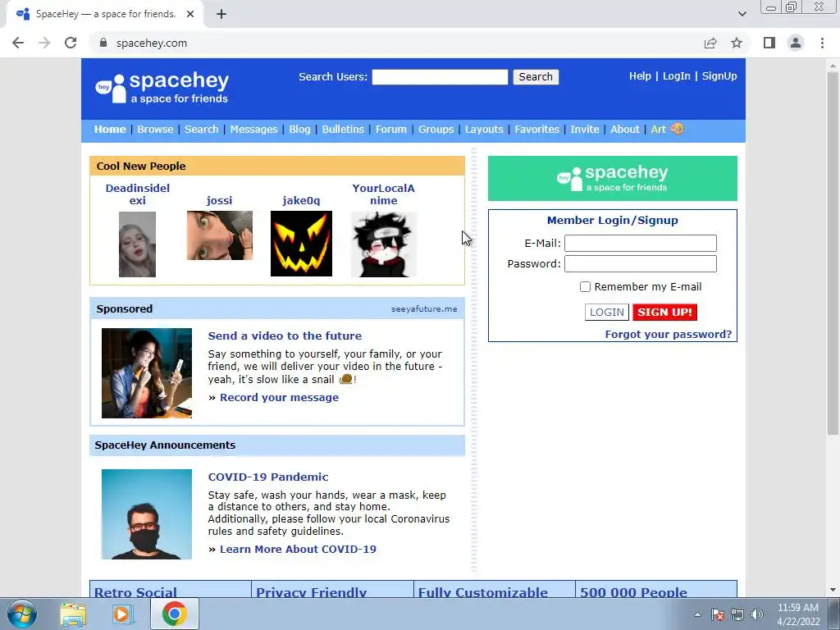Open jake0q's pumpkin profile picture
The height and width of the screenshot is (630, 840).
coord(301,244)
